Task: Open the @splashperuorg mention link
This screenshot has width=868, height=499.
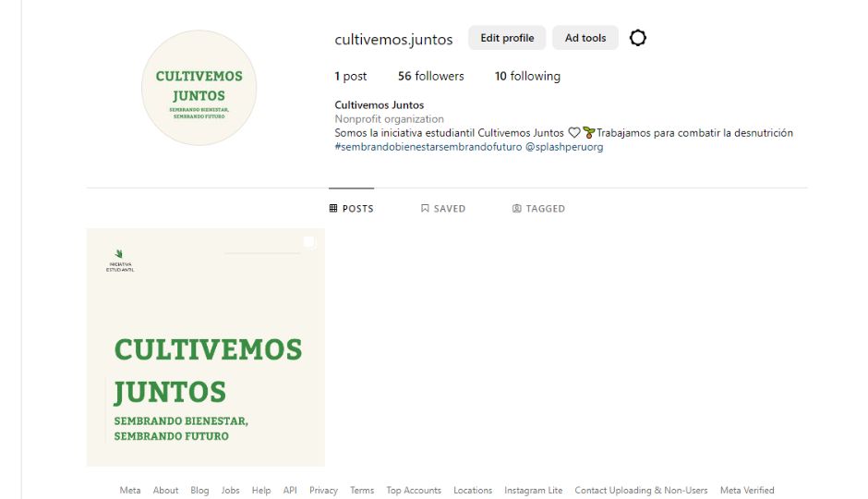Action: click(564, 147)
